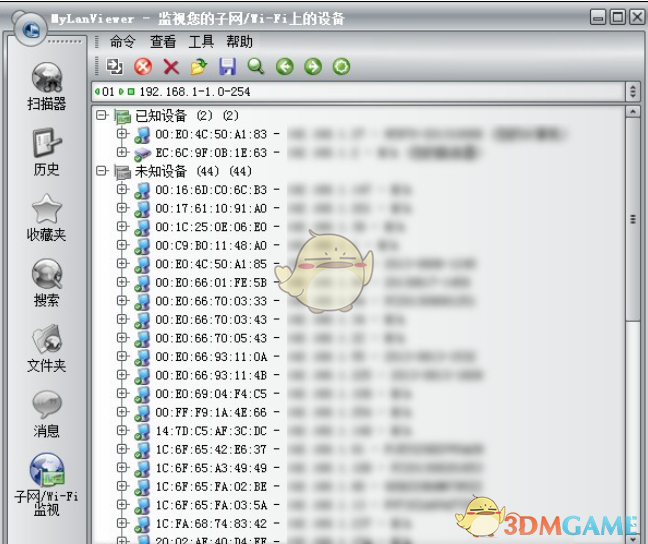Expand device 14:7D:C5:AF:3C:DC
648x544 pixels.
[122, 430]
